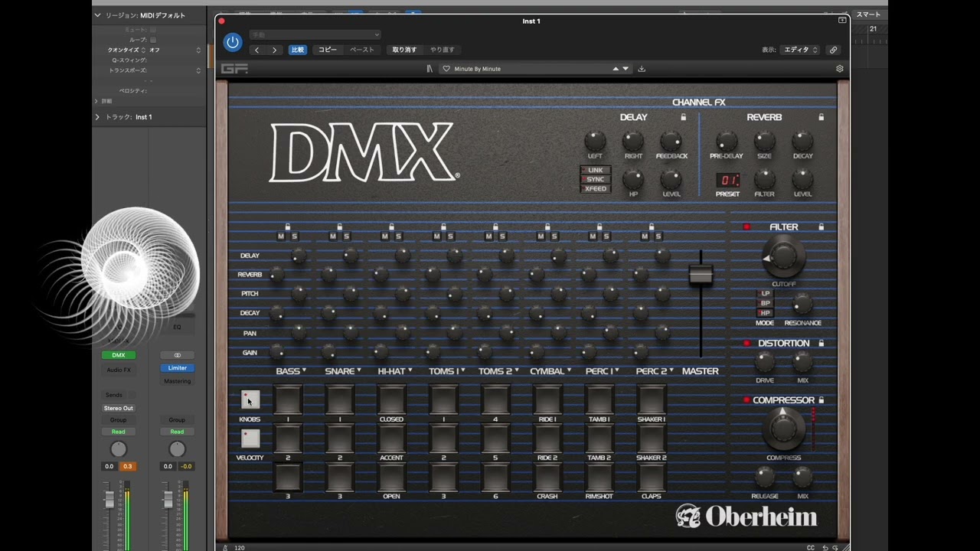
Task: Toggle the Compressor section lock
Action: point(822,399)
